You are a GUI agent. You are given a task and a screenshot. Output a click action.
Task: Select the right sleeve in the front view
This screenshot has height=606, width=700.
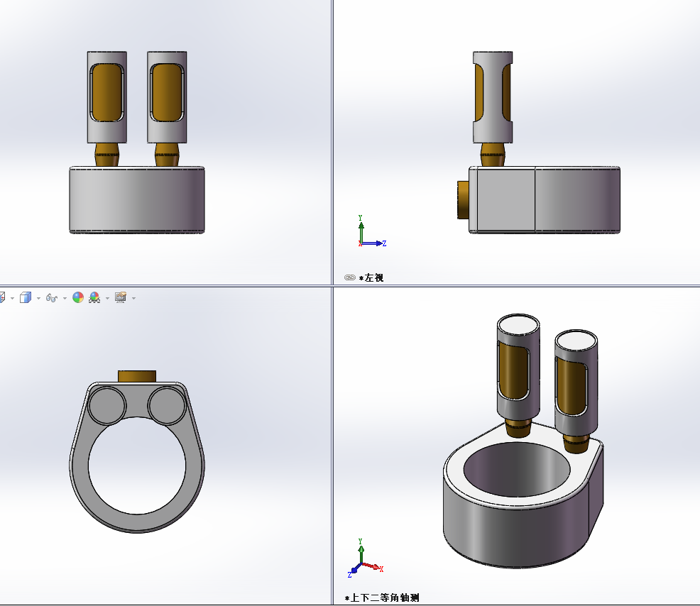point(167,97)
